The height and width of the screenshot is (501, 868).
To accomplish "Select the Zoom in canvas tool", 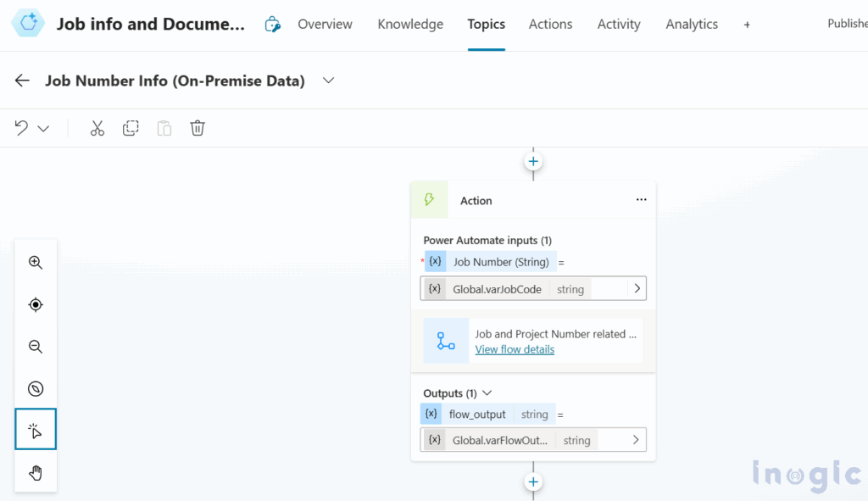I will 35,262.
